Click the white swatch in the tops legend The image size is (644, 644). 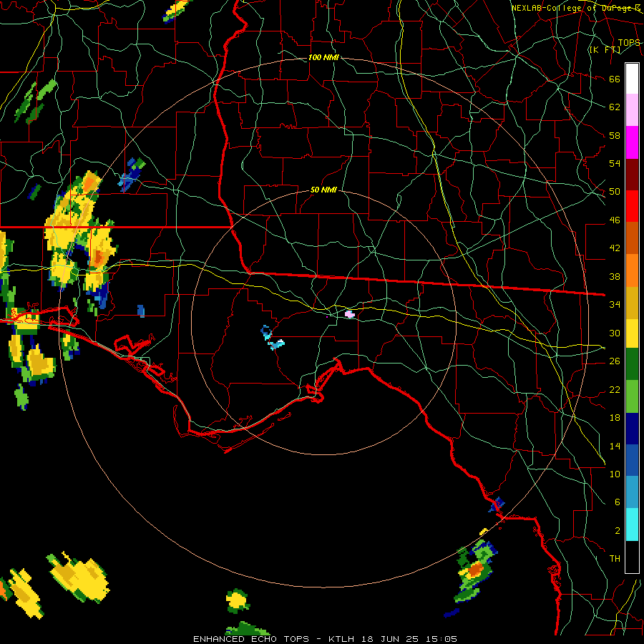coord(632,79)
